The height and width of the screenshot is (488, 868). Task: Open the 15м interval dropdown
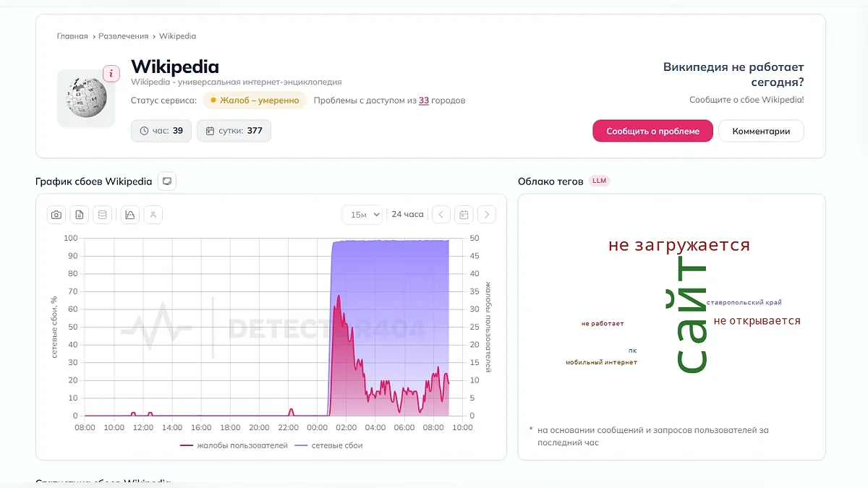coord(362,215)
